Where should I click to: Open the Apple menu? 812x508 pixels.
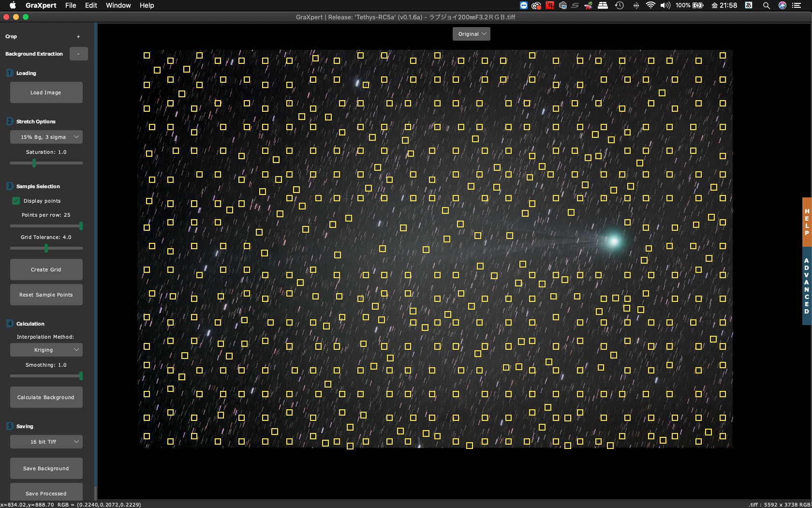(x=13, y=5)
